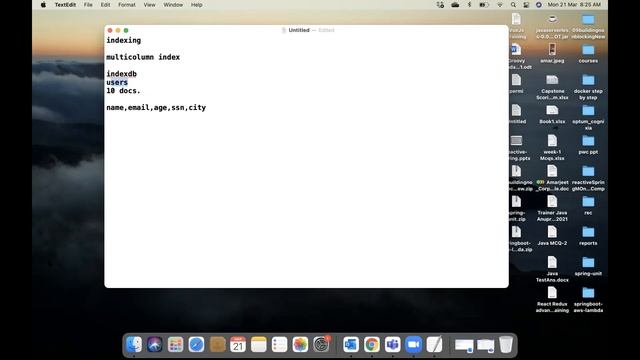Screen dimensions: 640x360
Task: Open Bluetooth menu bar icon
Action: click(x=469, y=5)
